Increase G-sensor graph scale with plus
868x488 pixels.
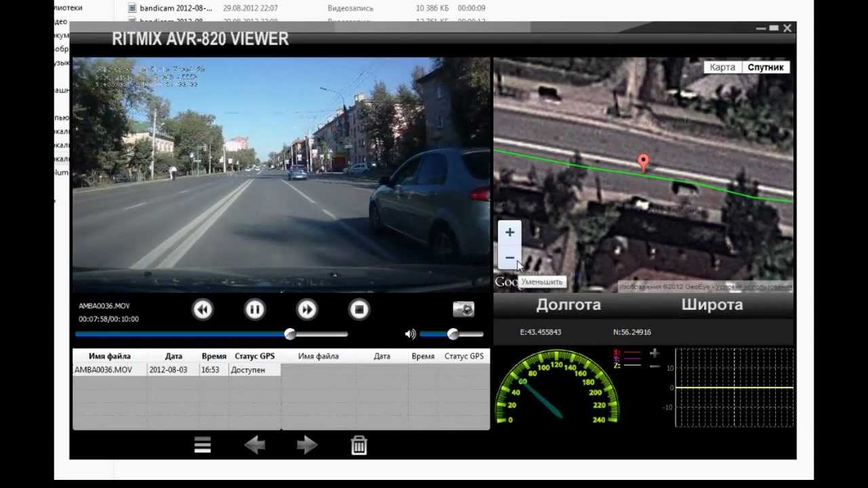click(x=654, y=353)
